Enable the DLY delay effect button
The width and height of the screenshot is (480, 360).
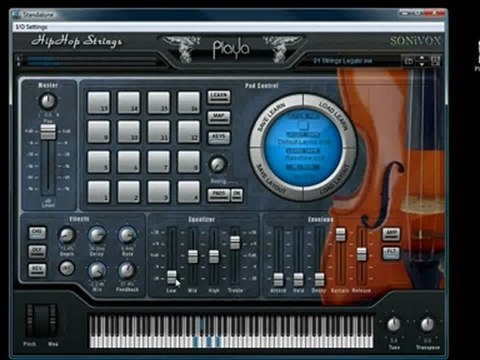click(37, 251)
